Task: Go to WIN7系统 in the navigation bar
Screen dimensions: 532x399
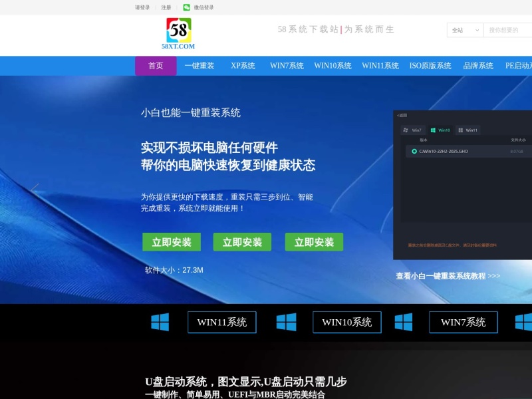Action: [287, 66]
